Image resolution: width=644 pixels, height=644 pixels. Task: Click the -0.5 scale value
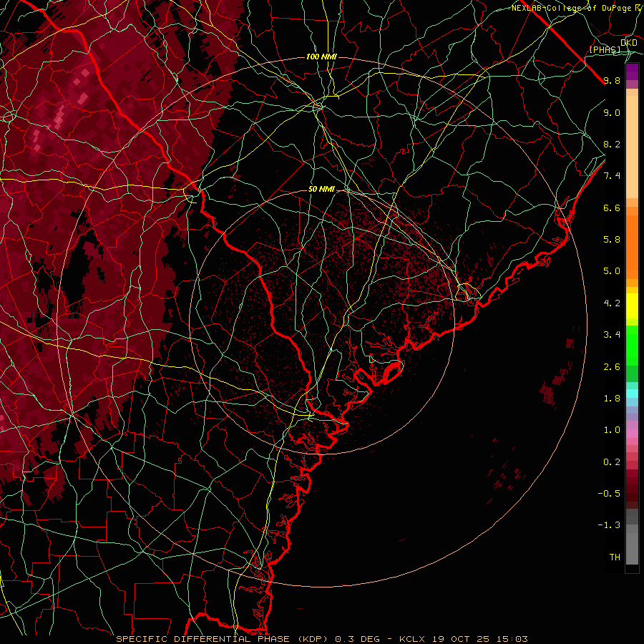(609, 493)
